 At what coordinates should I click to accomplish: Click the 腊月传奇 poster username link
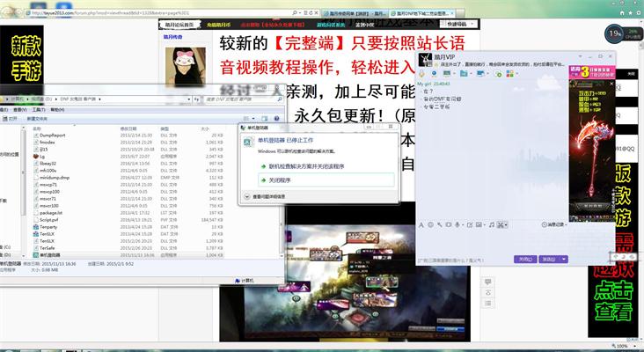pos(172,37)
